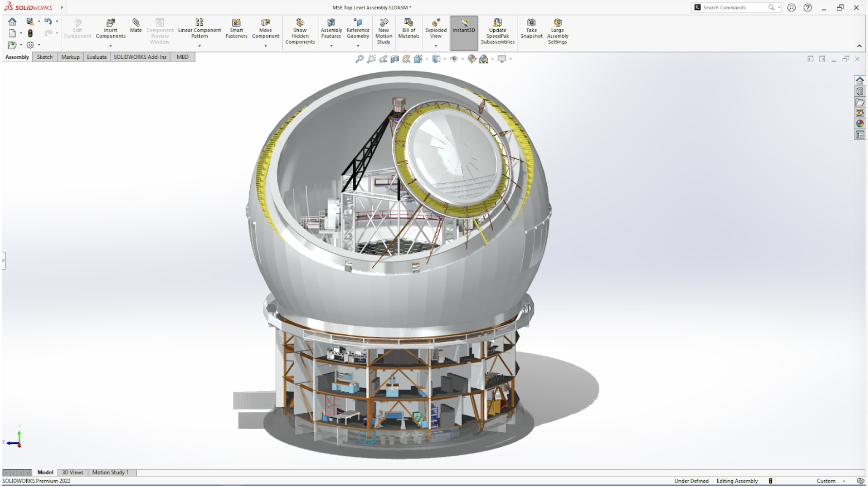Expand the View Orientation dropdown

(x=427, y=59)
